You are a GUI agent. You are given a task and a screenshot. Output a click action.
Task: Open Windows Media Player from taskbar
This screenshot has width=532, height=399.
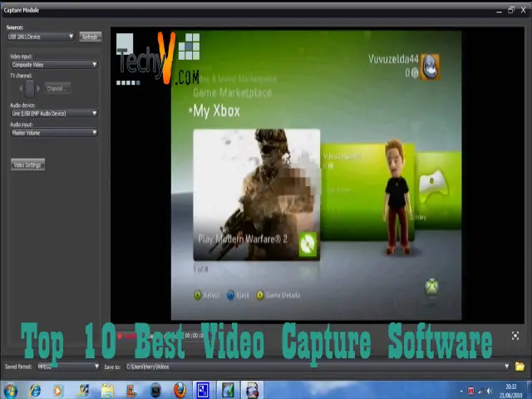(58, 391)
